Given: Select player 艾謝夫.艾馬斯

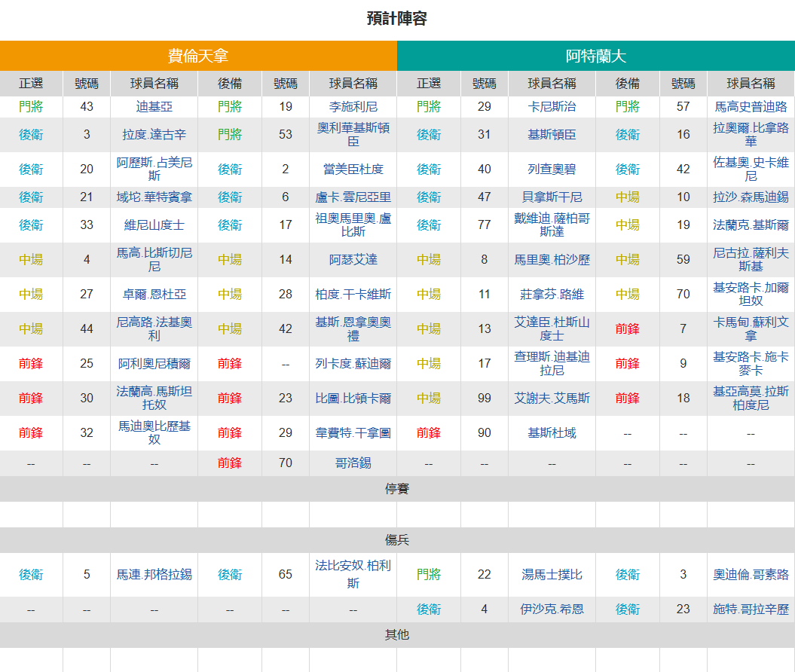Looking at the screenshot, I should click(552, 399).
